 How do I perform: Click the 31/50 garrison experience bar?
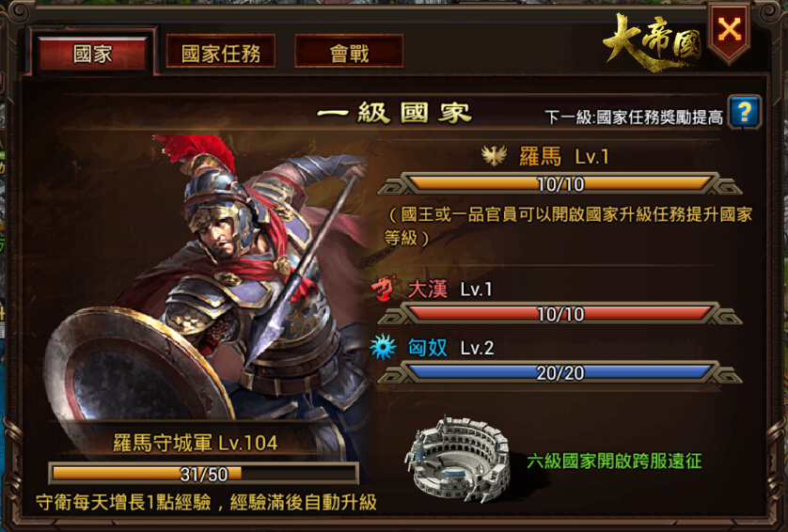(203, 473)
